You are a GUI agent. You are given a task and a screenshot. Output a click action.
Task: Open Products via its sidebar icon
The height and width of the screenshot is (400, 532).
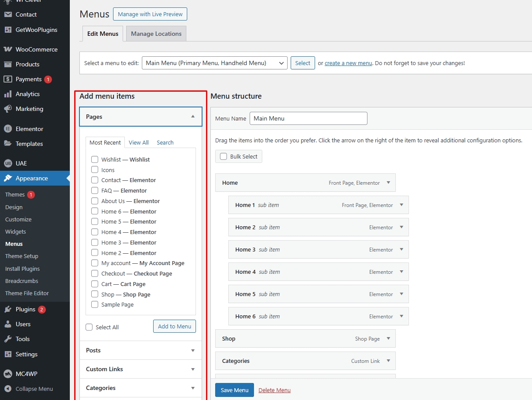coord(7,64)
